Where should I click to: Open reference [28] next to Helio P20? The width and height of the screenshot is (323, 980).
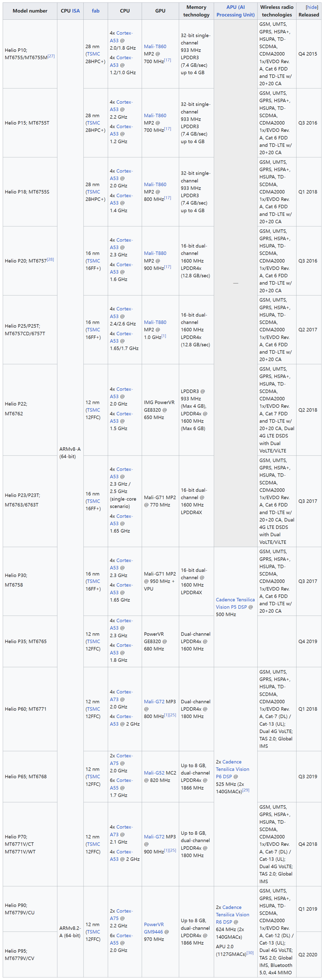coord(50,259)
